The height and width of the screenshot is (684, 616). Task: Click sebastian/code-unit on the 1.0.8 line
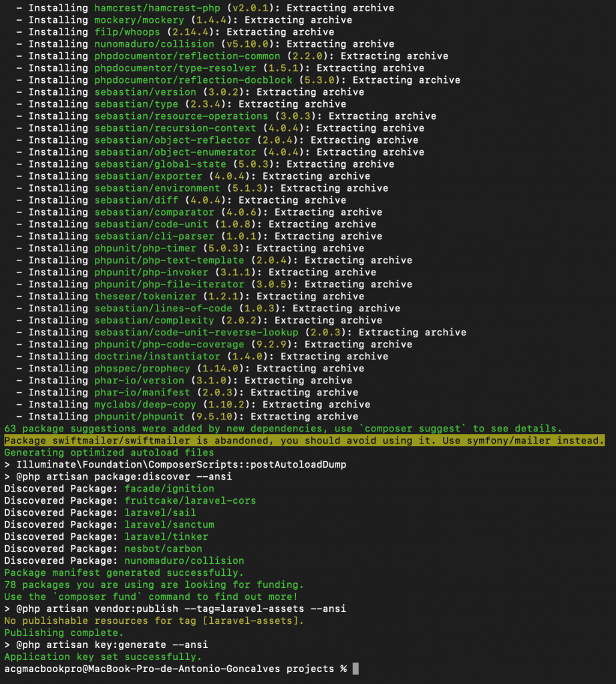pos(152,224)
